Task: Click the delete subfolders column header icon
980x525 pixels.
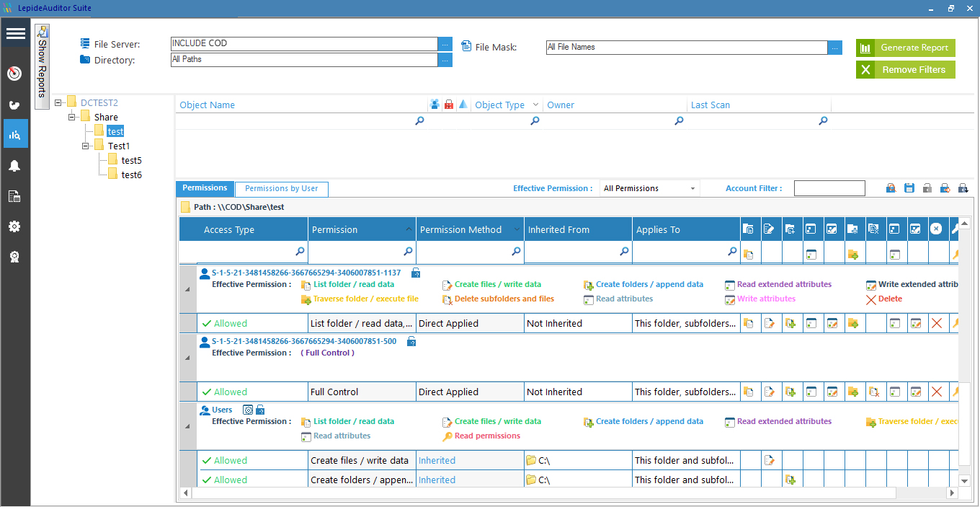Action: [x=873, y=229]
